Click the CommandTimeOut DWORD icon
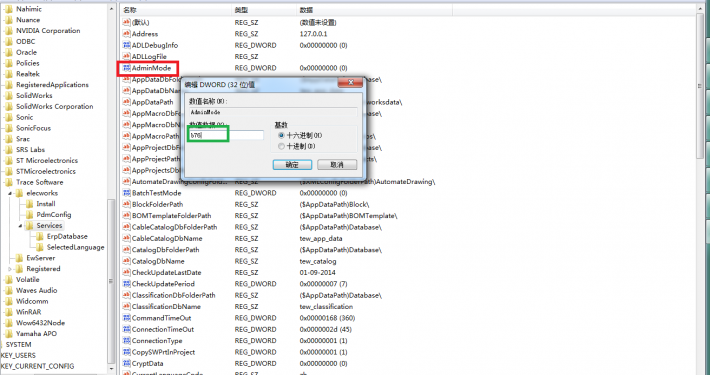 pyautogui.click(x=127, y=318)
